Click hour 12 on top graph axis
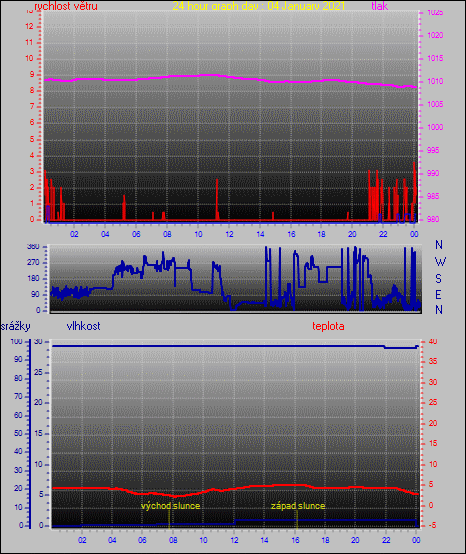Viewport: 466px width, 554px height. coord(229,234)
